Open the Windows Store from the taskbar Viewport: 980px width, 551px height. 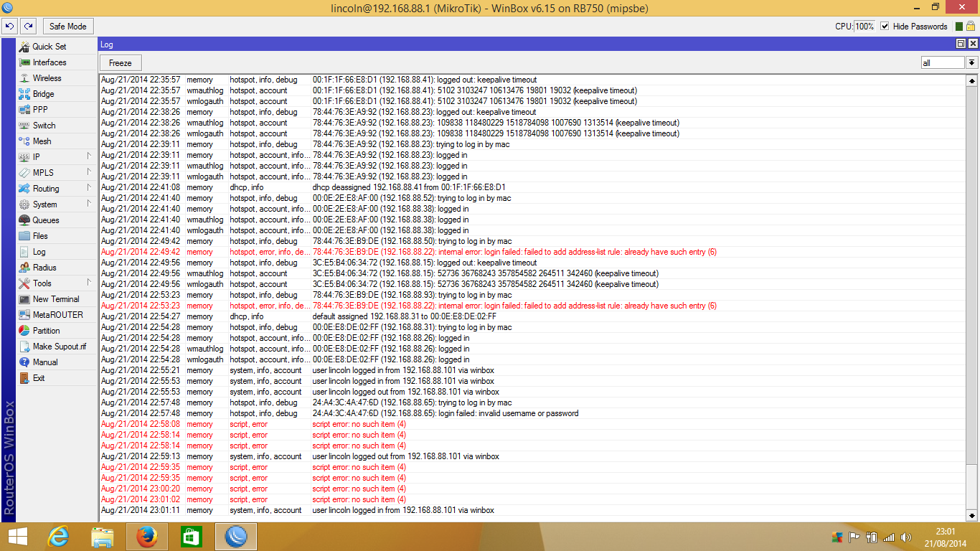pyautogui.click(x=192, y=537)
